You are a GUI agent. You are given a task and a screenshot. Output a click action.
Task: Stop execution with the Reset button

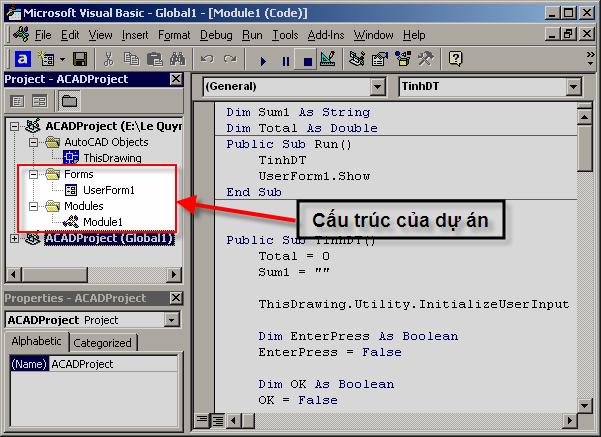[x=307, y=61]
